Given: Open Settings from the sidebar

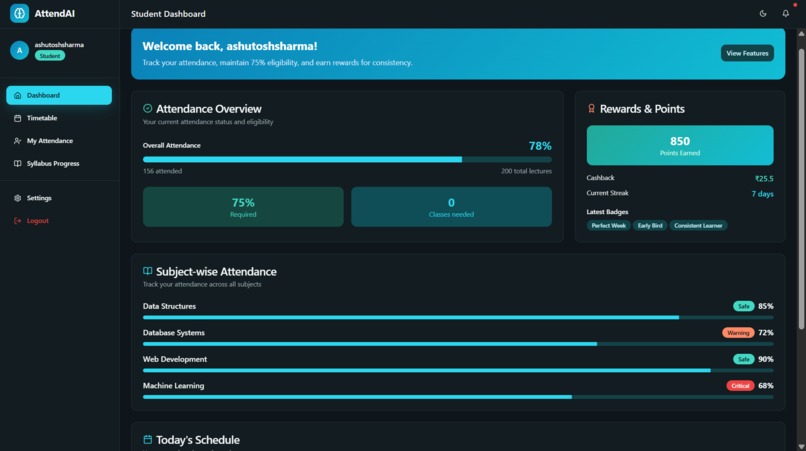Looking at the screenshot, I should [x=59, y=198].
